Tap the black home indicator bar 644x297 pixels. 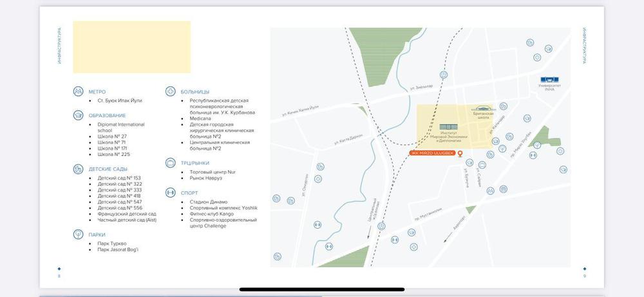coord(322,289)
